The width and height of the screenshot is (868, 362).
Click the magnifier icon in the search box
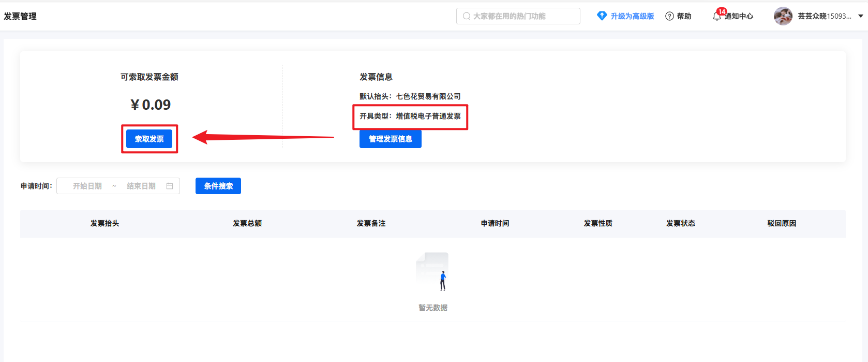(467, 16)
